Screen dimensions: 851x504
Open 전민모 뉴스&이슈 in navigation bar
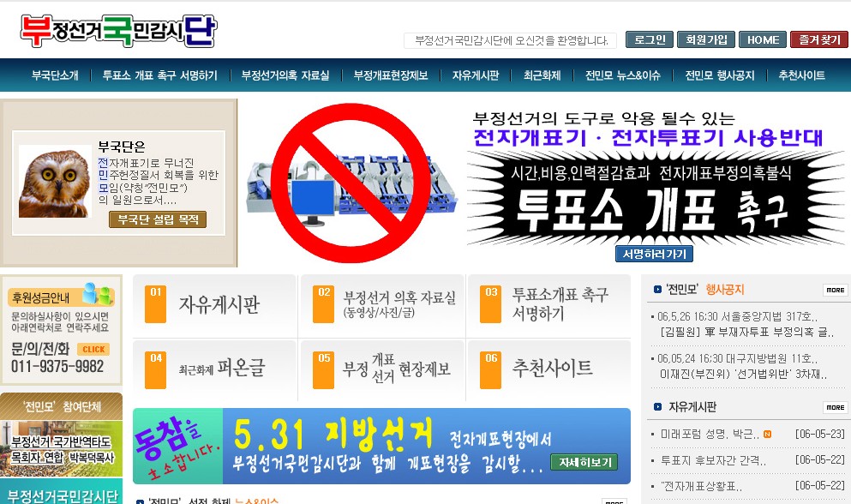[x=622, y=75]
